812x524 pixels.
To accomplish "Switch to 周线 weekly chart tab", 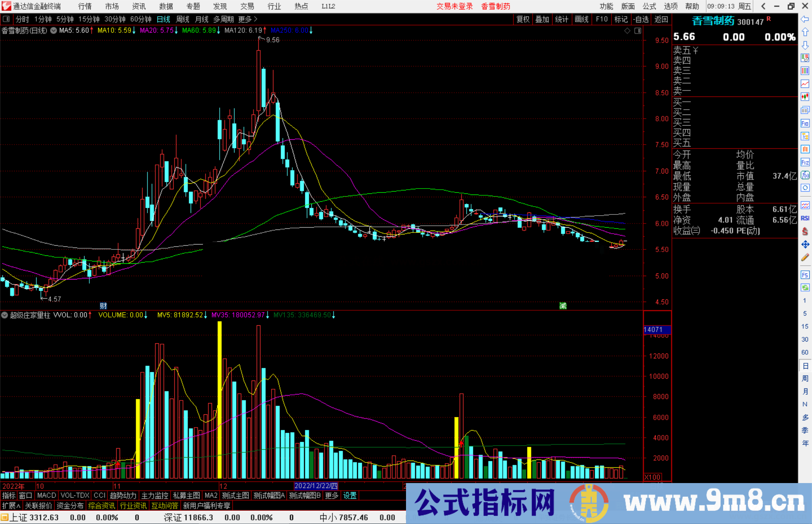I will click(x=183, y=19).
